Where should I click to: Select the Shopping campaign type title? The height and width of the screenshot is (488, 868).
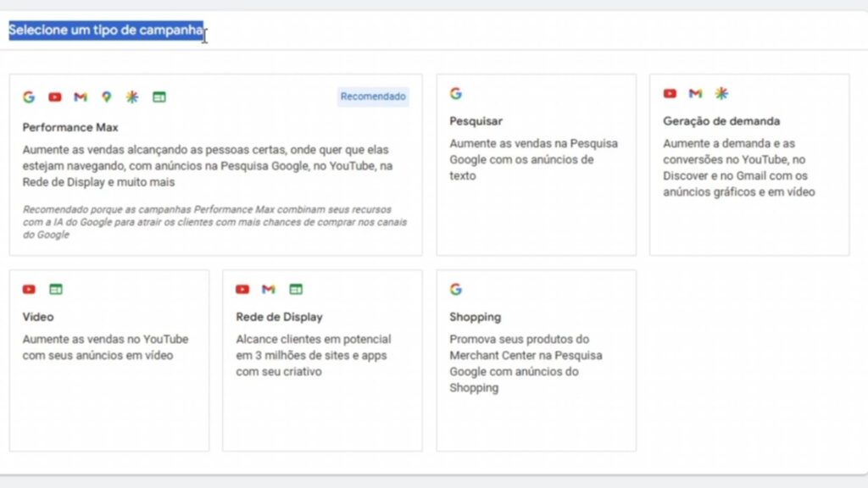coord(475,317)
